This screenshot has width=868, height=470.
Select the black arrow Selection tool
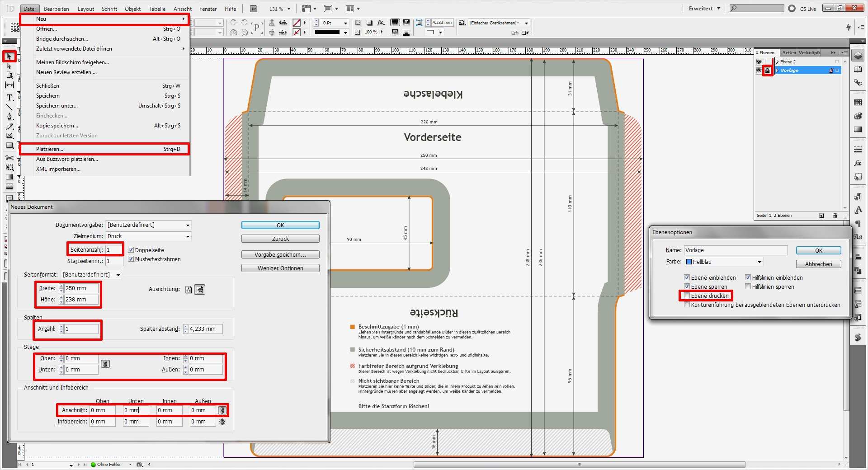tap(9, 56)
